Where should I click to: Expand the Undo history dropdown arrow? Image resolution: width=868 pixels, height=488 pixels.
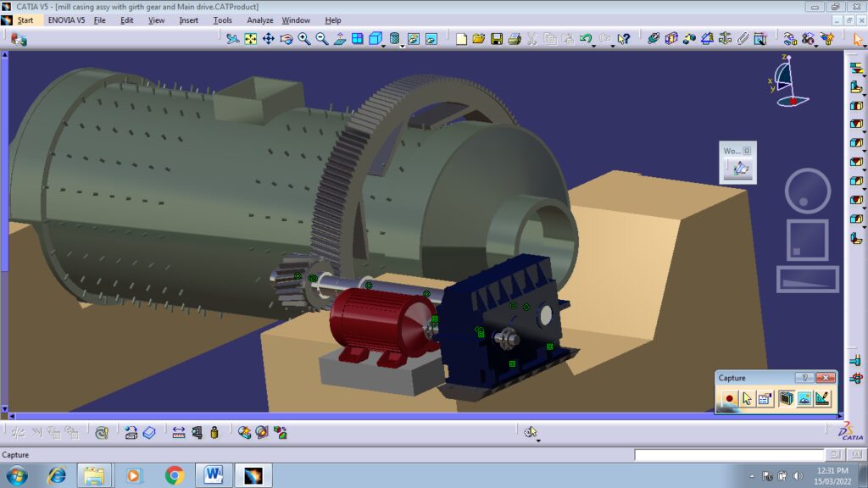594,47
